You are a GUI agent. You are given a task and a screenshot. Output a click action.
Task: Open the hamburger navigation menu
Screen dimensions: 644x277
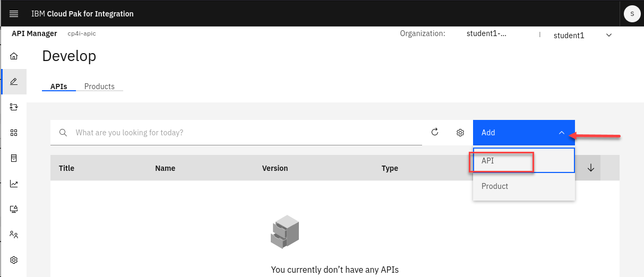[14, 14]
